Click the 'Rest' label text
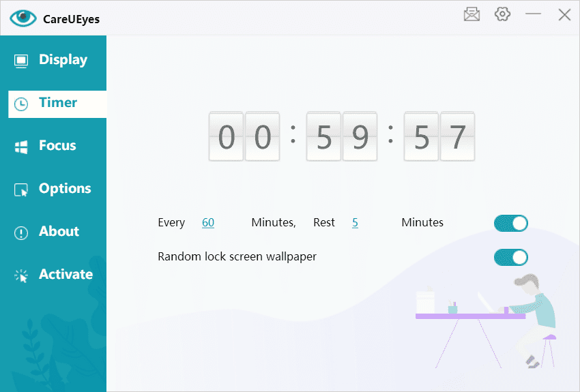The height and width of the screenshot is (392, 580). (x=324, y=222)
